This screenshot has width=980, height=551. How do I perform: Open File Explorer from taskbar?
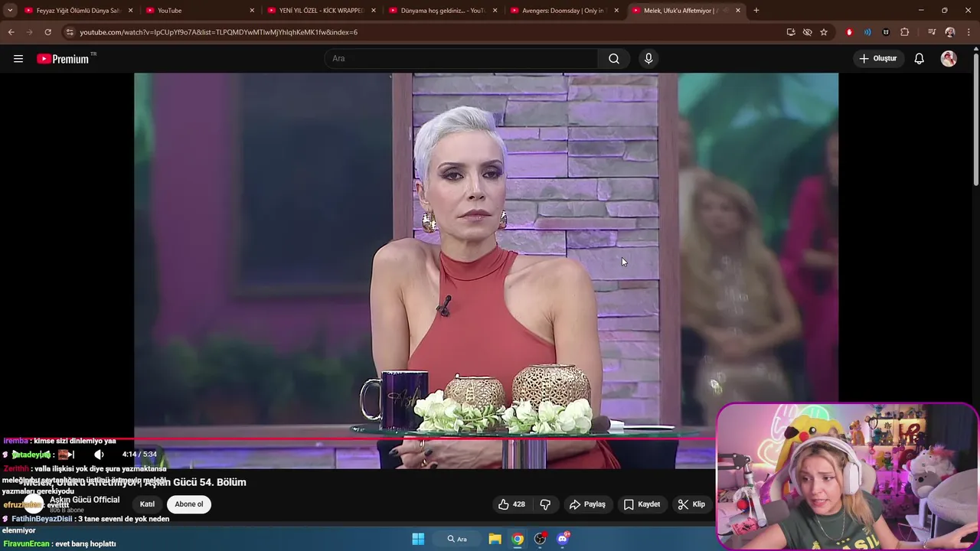click(495, 539)
